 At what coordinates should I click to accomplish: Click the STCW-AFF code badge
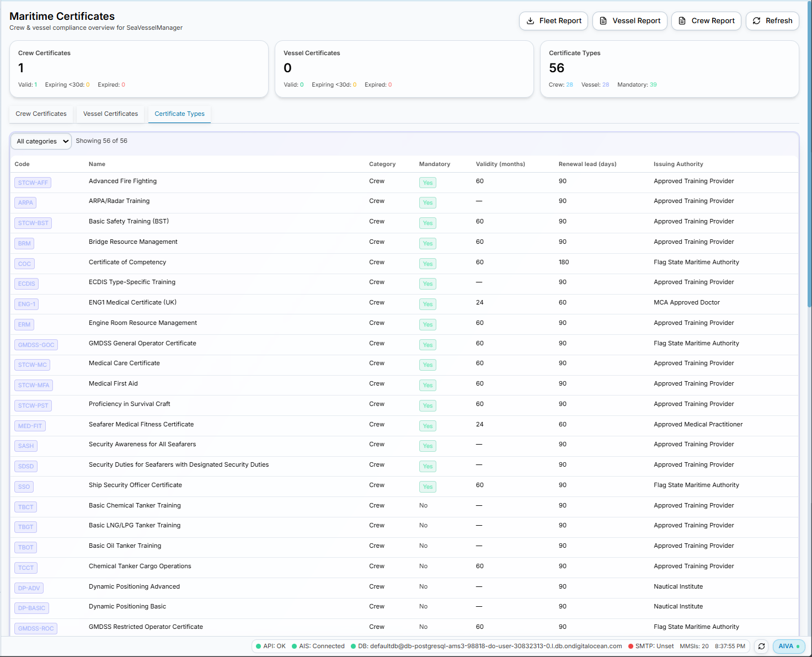point(33,183)
